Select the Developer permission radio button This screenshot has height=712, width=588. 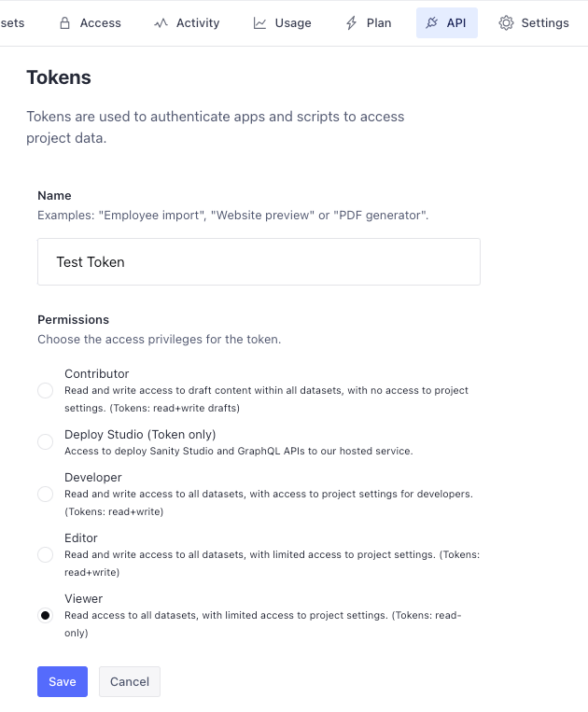click(x=45, y=494)
